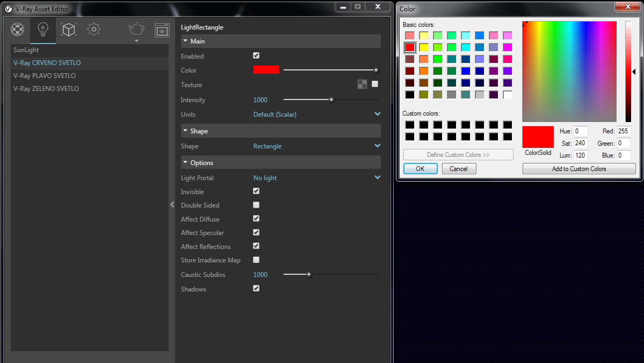644x363 pixels.
Task: Open the Units dropdown
Action: coord(317,115)
